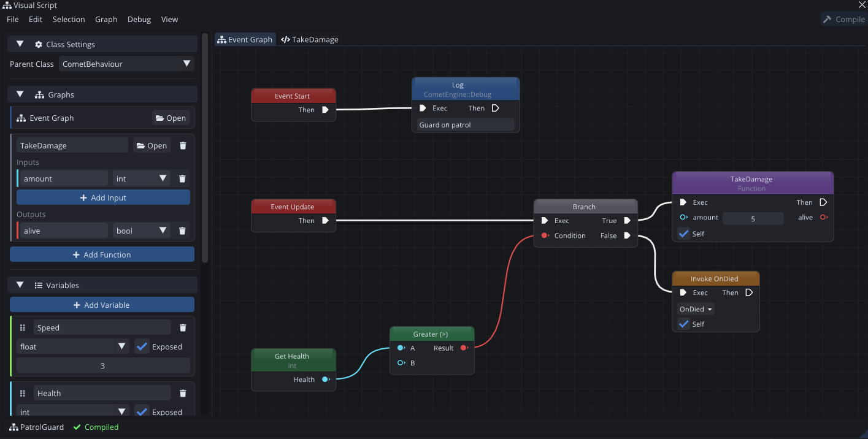The height and width of the screenshot is (439, 868).
Task: Open the View menu
Action: click(x=170, y=19)
